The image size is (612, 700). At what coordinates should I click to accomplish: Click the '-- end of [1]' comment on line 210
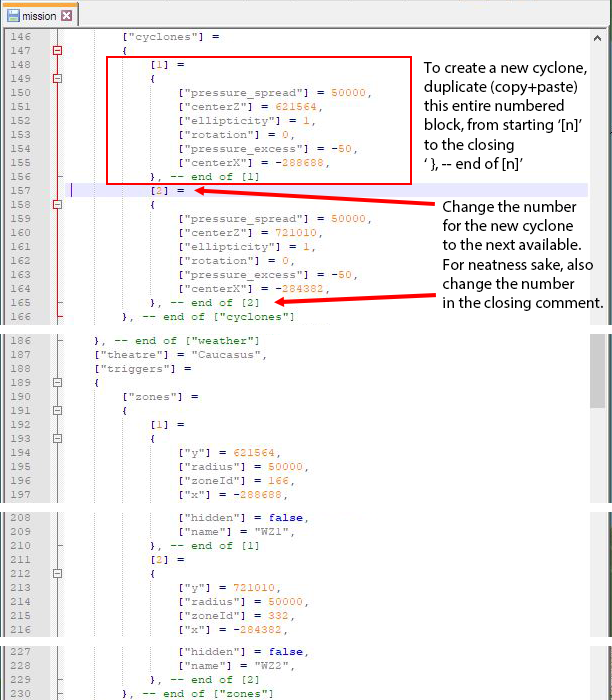click(215, 546)
